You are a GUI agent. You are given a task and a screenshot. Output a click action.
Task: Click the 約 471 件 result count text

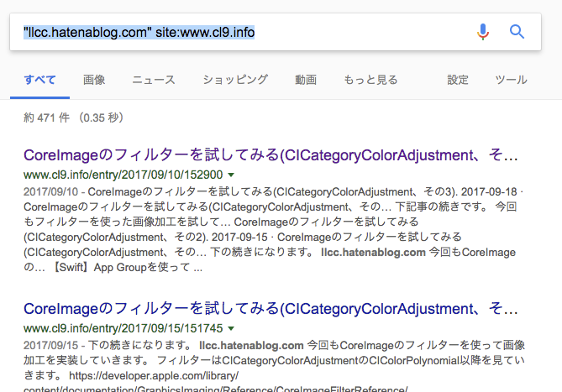(x=46, y=118)
